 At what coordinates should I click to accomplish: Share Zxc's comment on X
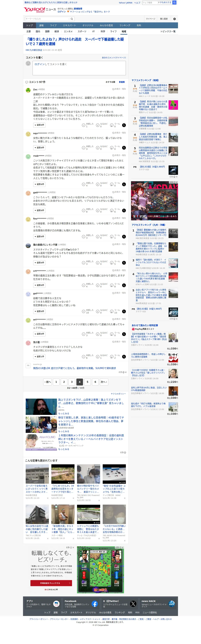(124, 125)
